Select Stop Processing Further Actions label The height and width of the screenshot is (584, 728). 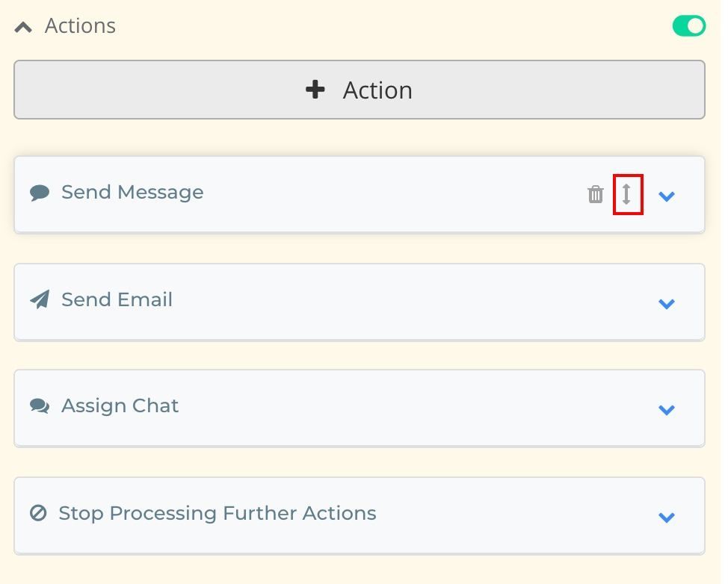[217, 514]
